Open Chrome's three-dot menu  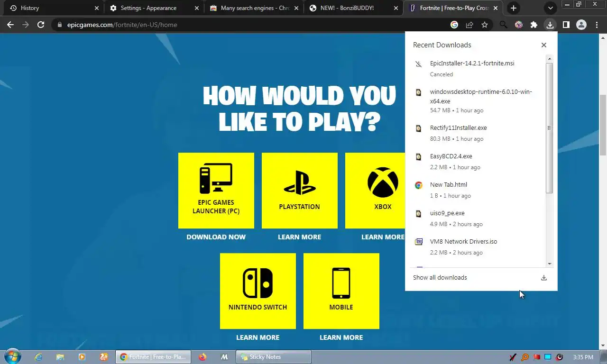[x=597, y=25]
